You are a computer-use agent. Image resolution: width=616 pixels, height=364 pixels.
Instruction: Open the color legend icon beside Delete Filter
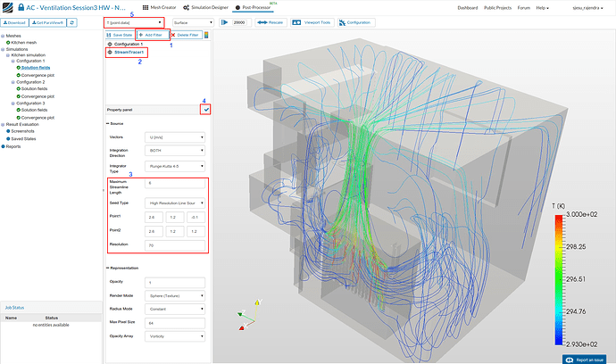tap(207, 34)
